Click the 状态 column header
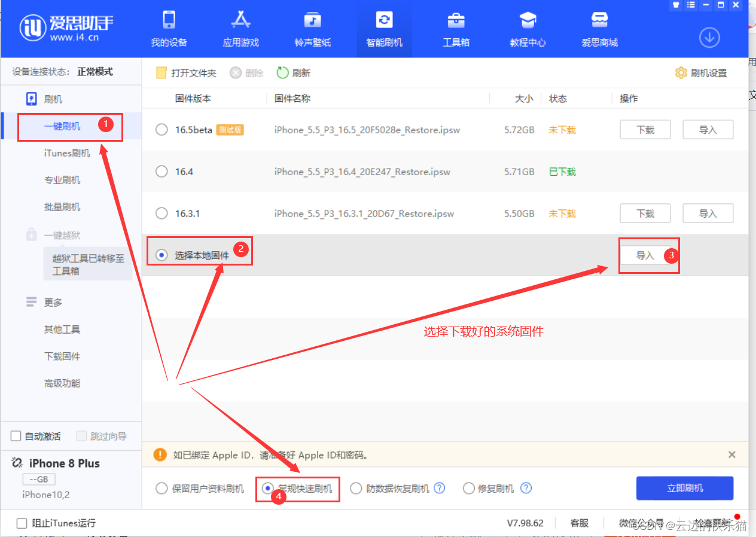The height and width of the screenshot is (537, 756). [x=558, y=99]
